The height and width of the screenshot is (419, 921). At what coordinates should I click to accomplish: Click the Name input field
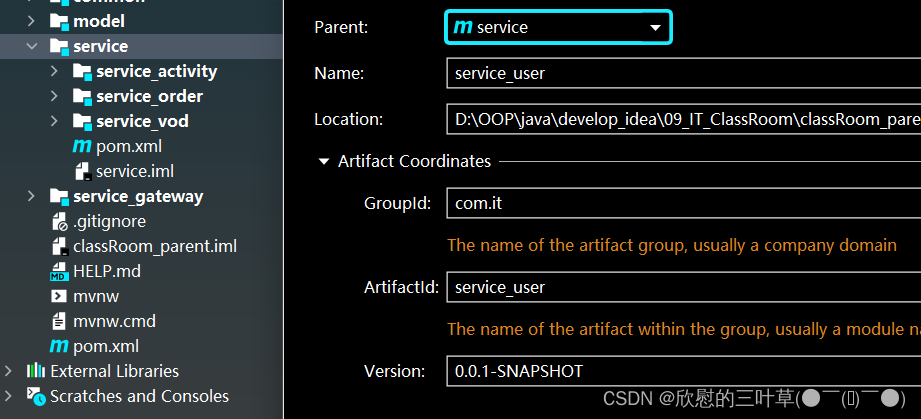(684, 73)
